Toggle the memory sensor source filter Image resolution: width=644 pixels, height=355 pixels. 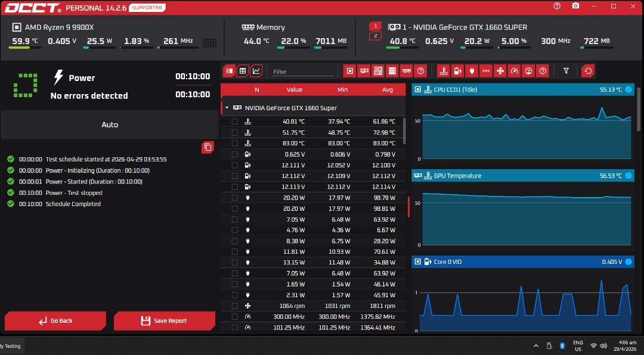(x=407, y=71)
